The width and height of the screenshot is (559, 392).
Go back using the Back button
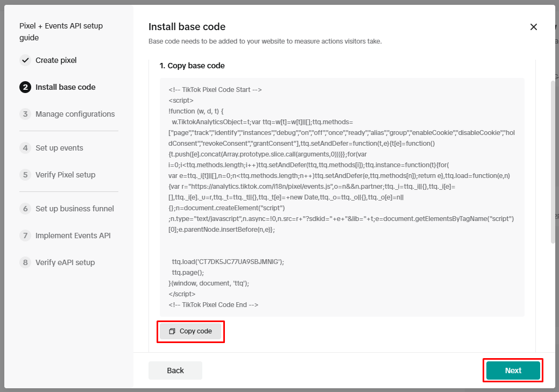(x=175, y=370)
